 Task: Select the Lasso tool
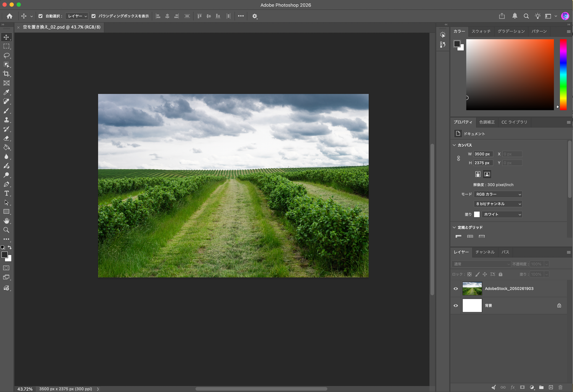tap(6, 55)
